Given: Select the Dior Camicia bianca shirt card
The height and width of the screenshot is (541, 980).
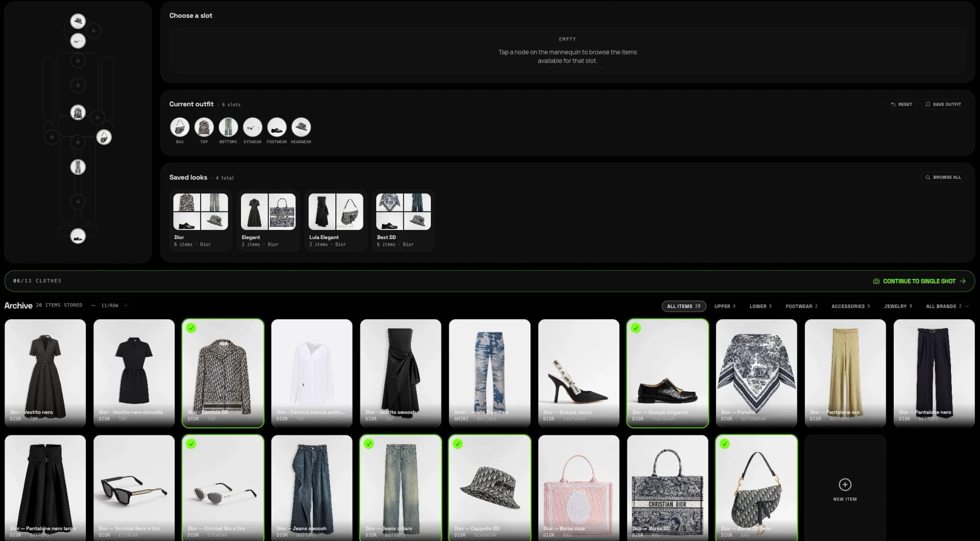Looking at the screenshot, I should tap(312, 373).
